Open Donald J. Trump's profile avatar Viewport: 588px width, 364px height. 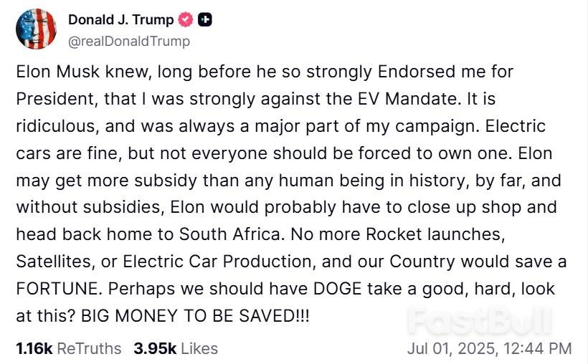tap(37, 29)
